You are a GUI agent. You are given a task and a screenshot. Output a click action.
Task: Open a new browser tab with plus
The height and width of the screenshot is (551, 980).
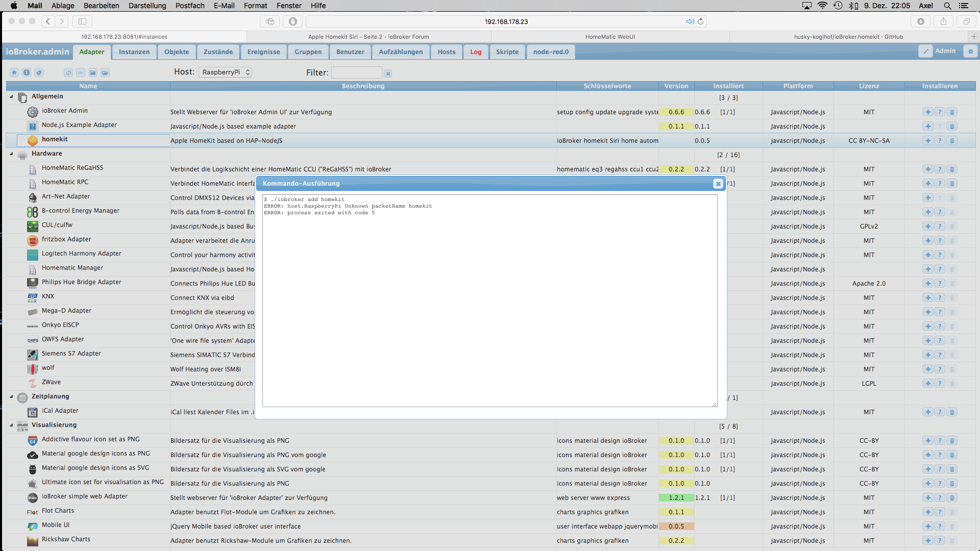[974, 37]
